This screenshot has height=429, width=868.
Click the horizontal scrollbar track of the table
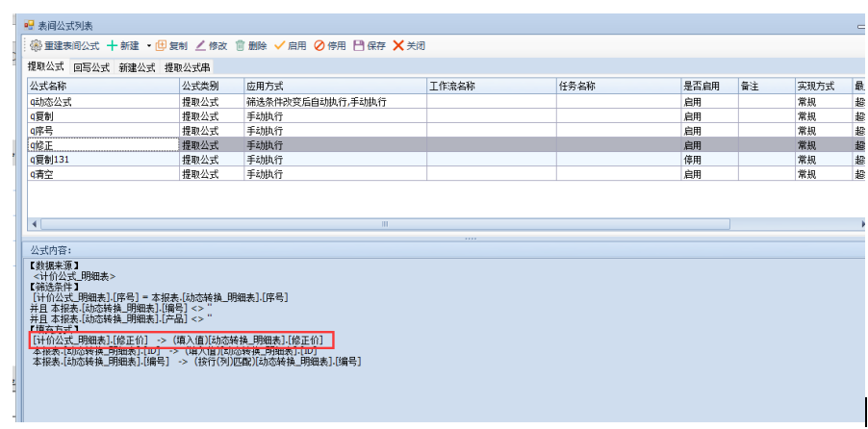[577, 224]
